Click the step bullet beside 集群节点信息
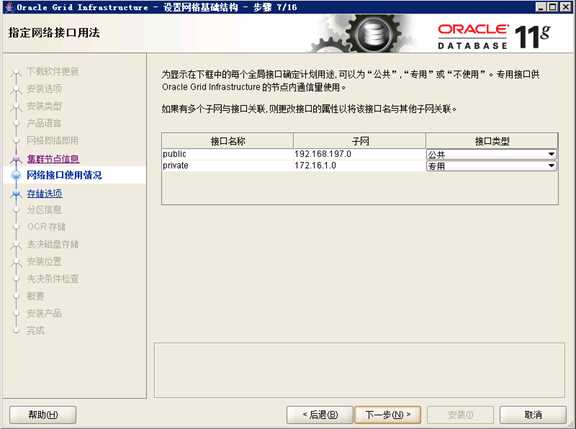This screenshot has width=576, height=429. pos(16,159)
